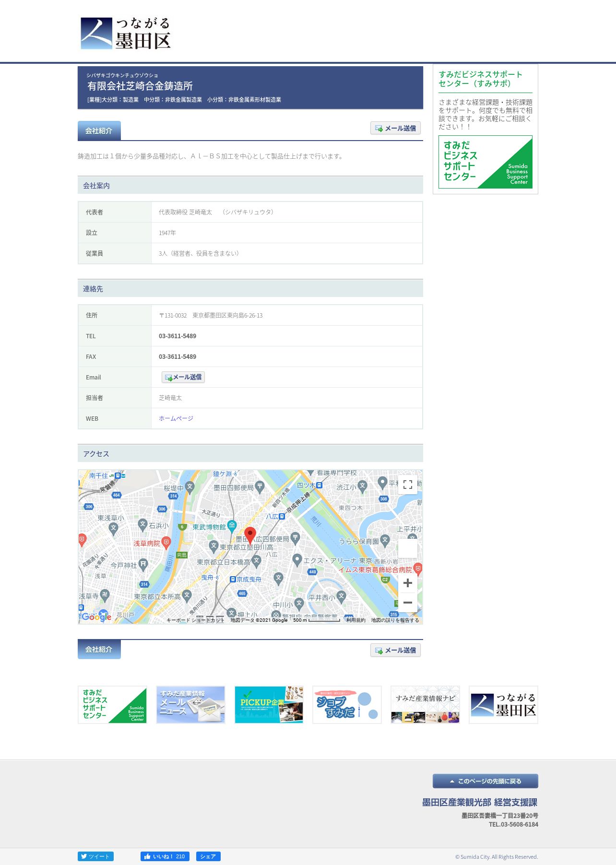Open すみだビジネスサポートセンター sidebar banner
This screenshot has height=865, width=616.
[486, 162]
